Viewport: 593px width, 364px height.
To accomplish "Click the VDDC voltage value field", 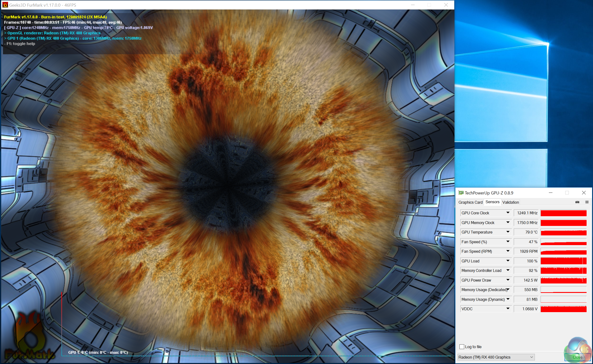I will (526, 309).
